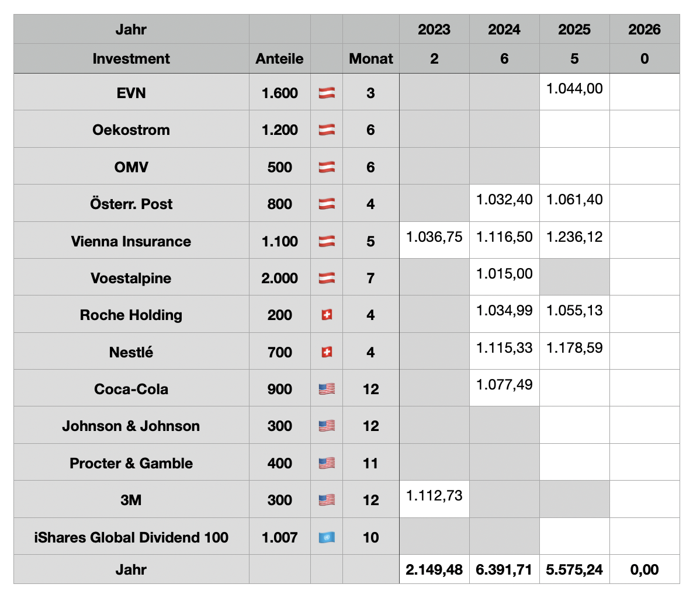This screenshot has height=598, width=700.
Task: Click the Austrian flag beside OMV
Action: coord(327,167)
